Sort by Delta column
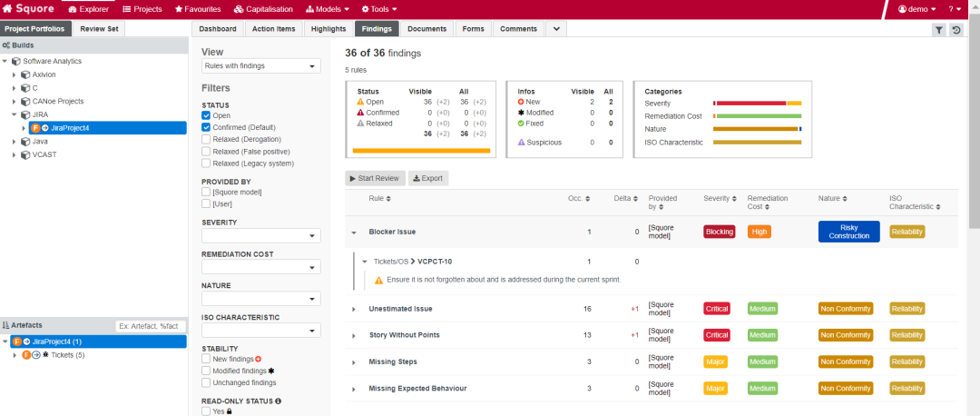Image resolution: width=980 pixels, height=416 pixels. coord(636,199)
